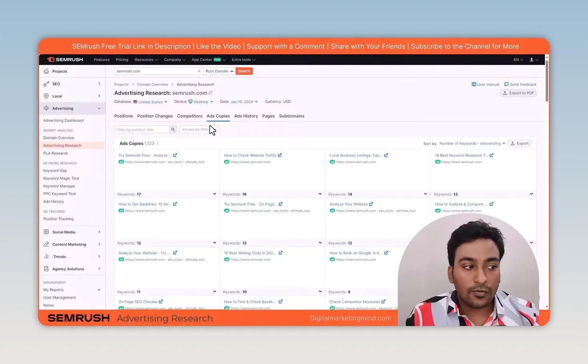Open external link for Try Semrush Free - Analyze ad
This screenshot has height=364, width=588.
point(175,155)
